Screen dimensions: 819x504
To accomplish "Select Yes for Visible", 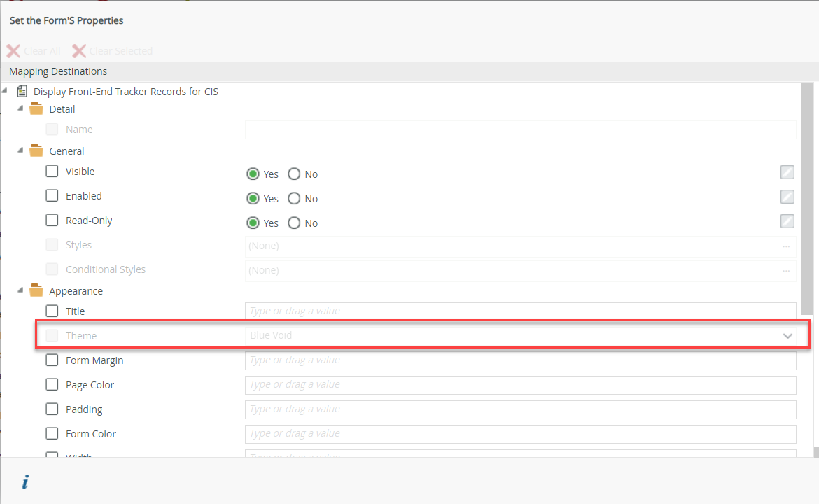I will point(253,174).
